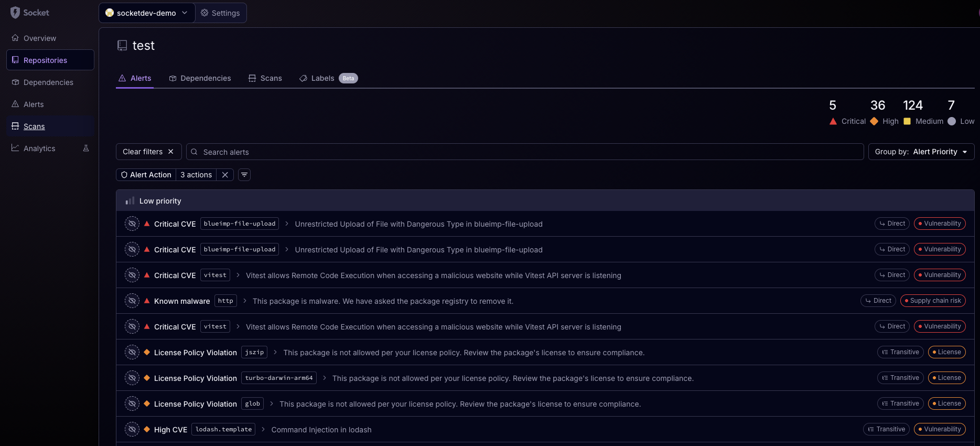Click the jszip package tag
This screenshot has height=446, width=980.
(254, 352)
